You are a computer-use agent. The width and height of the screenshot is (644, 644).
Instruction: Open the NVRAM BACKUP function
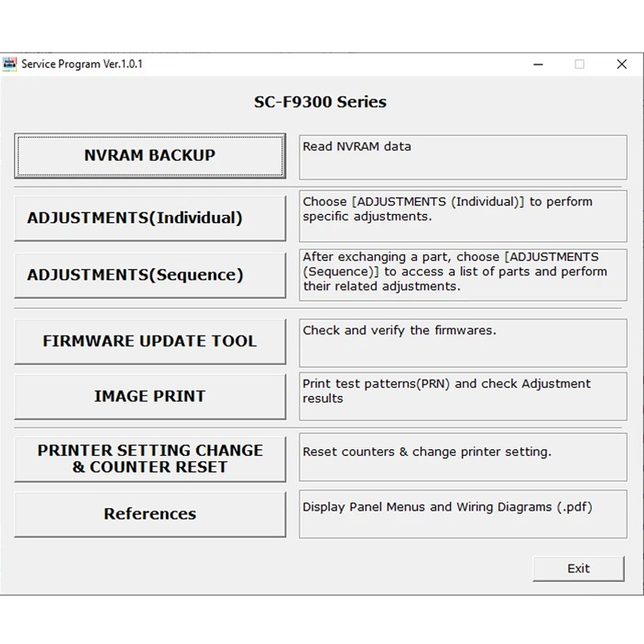tap(150, 155)
